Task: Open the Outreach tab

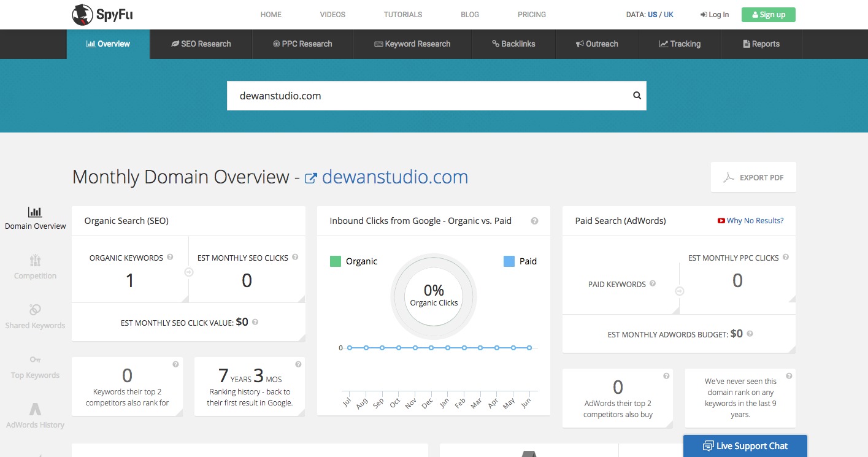Action: click(x=597, y=44)
